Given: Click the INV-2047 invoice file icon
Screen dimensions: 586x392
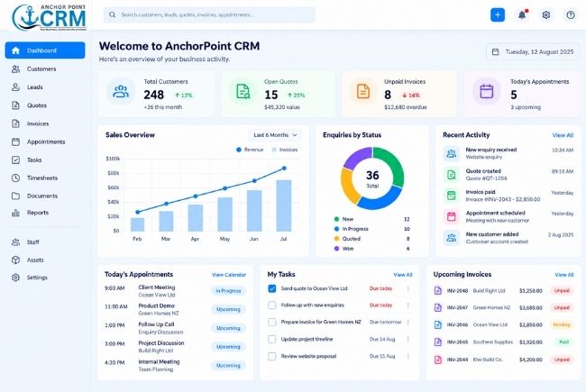Looking at the screenshot, I should (x=437, y=307).
